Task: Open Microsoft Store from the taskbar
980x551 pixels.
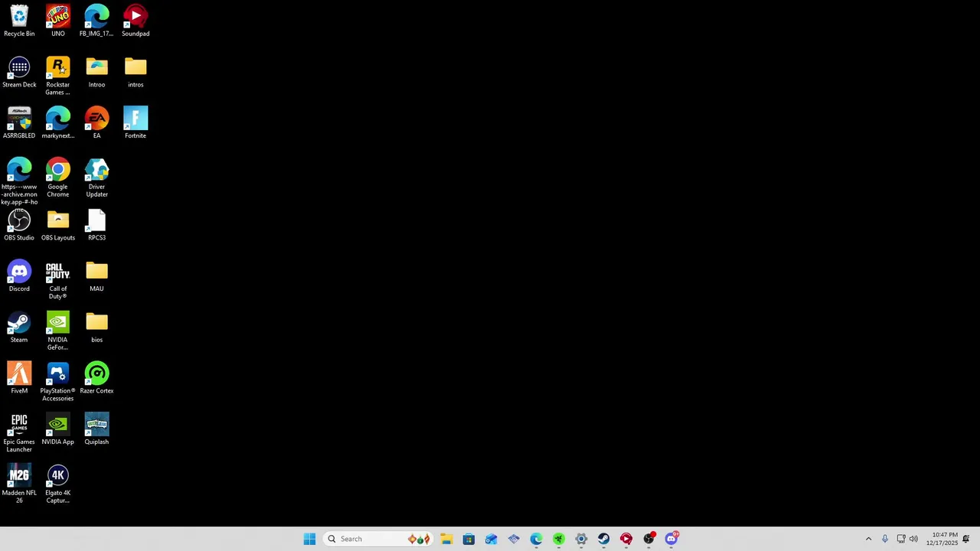Action: coord(469,539)
